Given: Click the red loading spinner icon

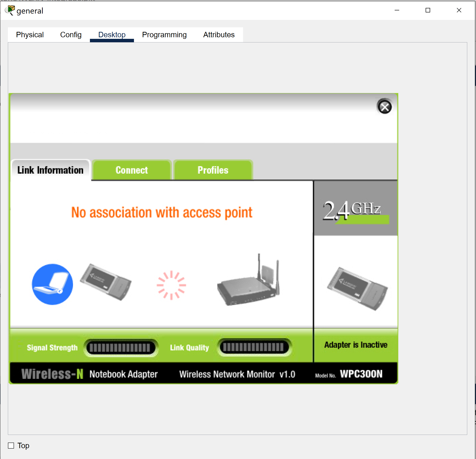Looking at the screenshot, I should pos(171,285).
